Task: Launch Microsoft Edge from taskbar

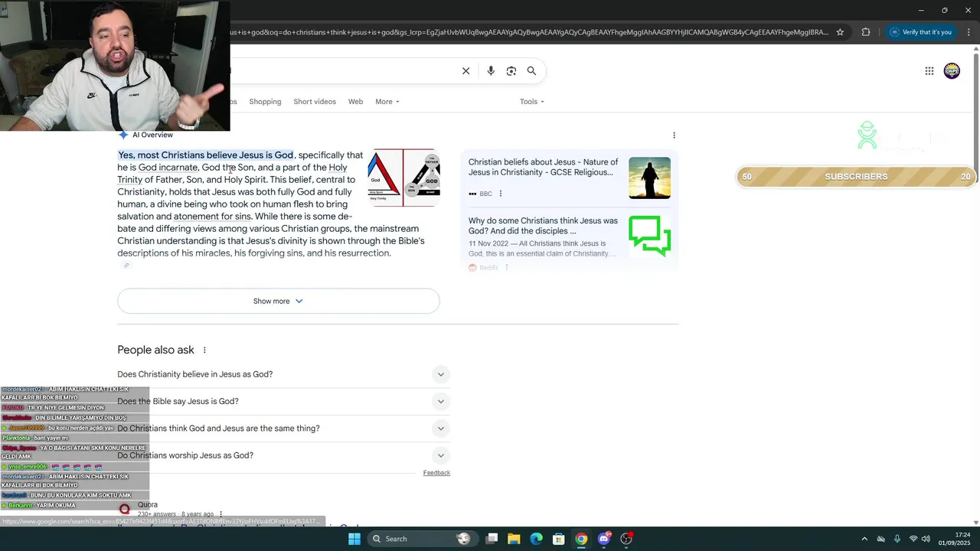Action: pos(536,539)
